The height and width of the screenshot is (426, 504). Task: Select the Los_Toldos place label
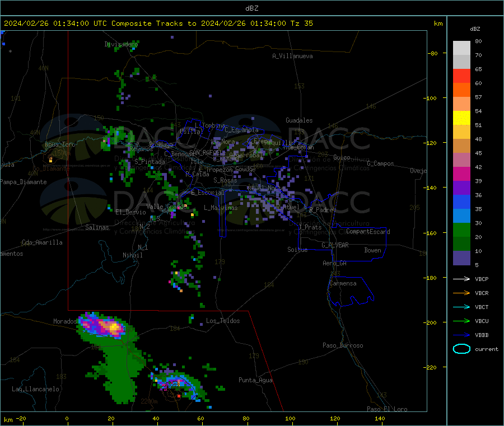click(x=223, y=321)
